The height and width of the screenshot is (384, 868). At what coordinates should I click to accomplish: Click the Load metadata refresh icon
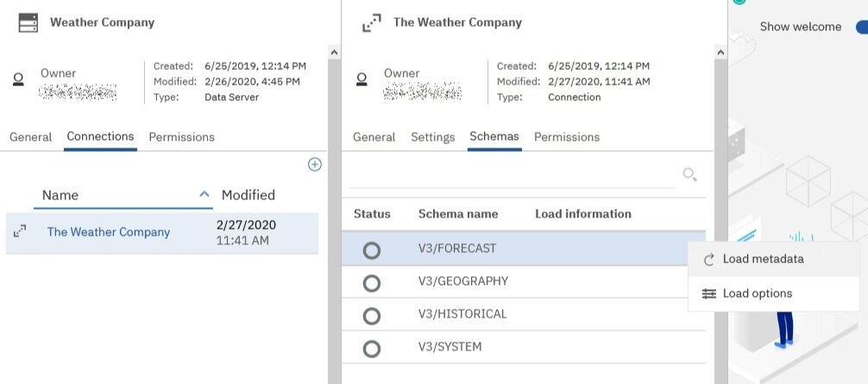pyautogui.click(x=708, y=260)
